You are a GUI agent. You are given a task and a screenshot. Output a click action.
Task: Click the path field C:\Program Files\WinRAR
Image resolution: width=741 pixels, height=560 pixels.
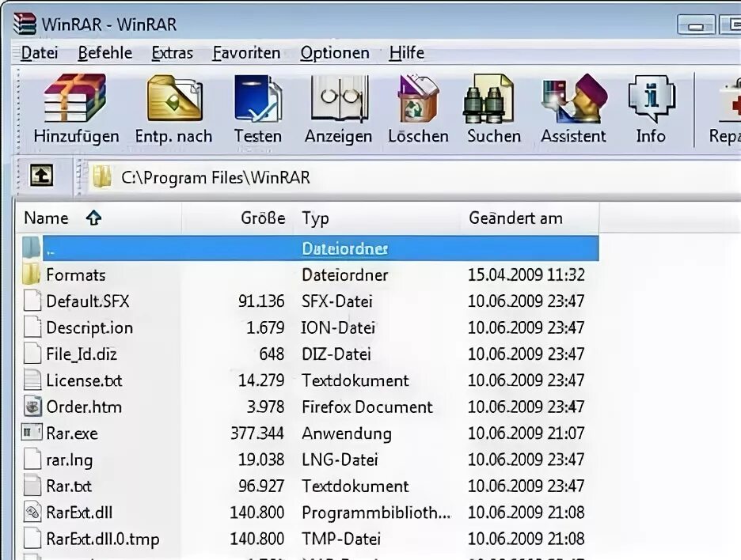pyautogui.click(x=413, y=177)
